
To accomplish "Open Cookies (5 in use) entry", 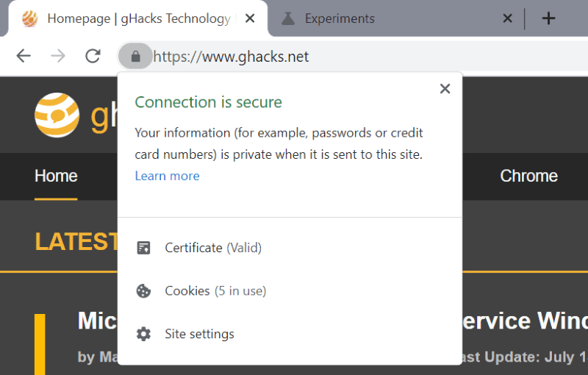I will coord(290,291).
